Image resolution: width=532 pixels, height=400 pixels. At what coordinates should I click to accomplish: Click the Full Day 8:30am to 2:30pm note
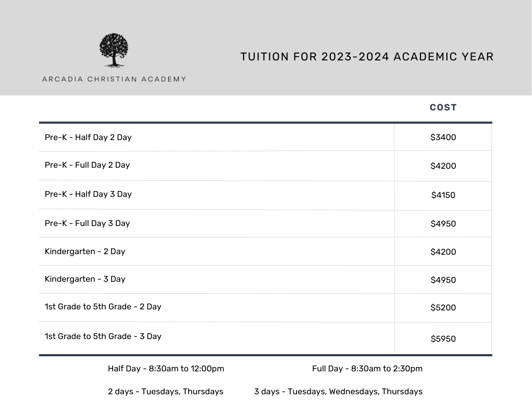pyautogui.click(x=367, y=368)
